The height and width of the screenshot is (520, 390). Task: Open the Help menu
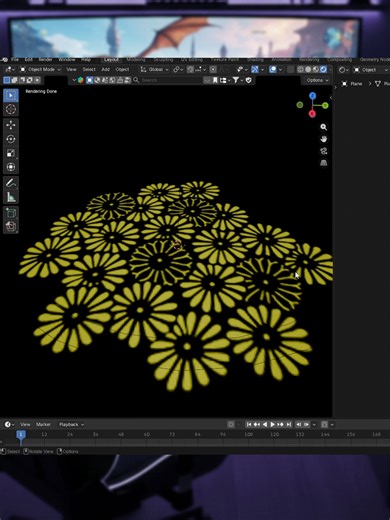click(x=86, y=60)
